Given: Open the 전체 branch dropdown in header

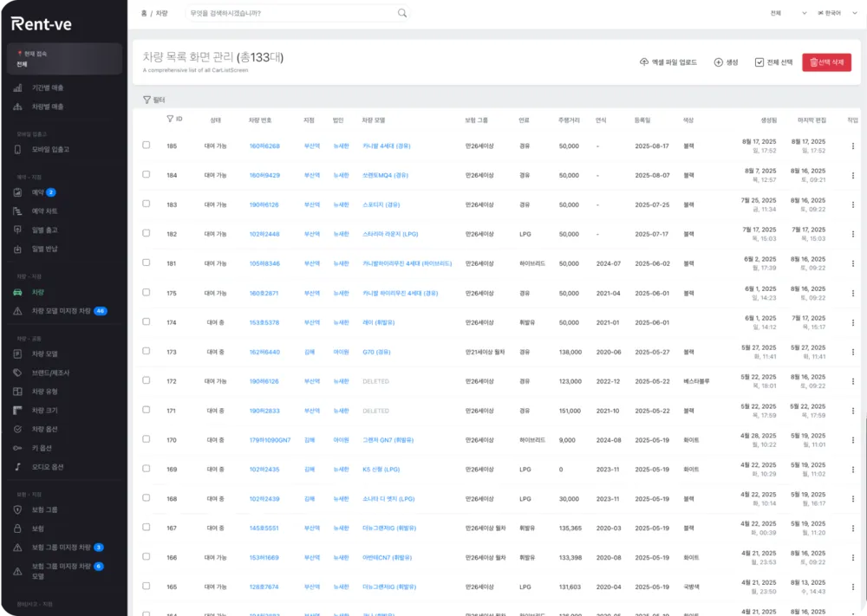Looking at the screenshot, I should (x=788, y=13).
